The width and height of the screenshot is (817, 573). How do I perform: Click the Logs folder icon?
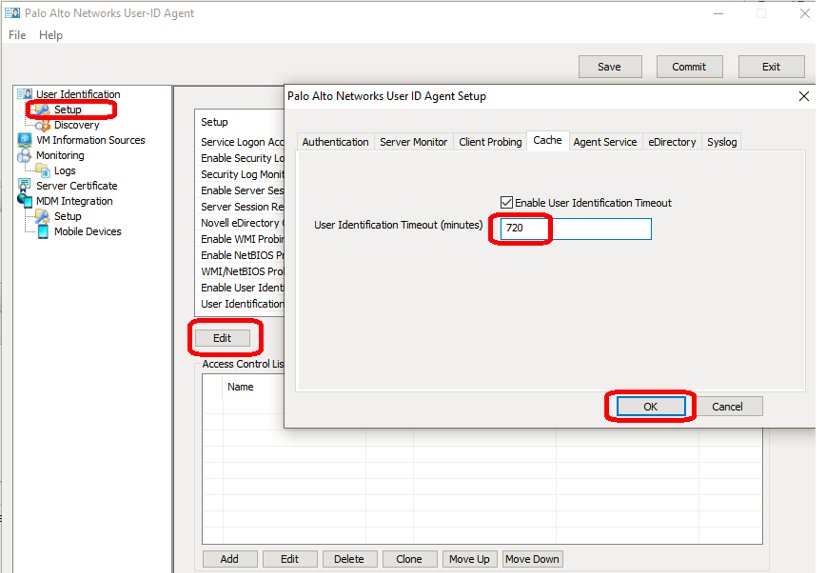point(42,170)
